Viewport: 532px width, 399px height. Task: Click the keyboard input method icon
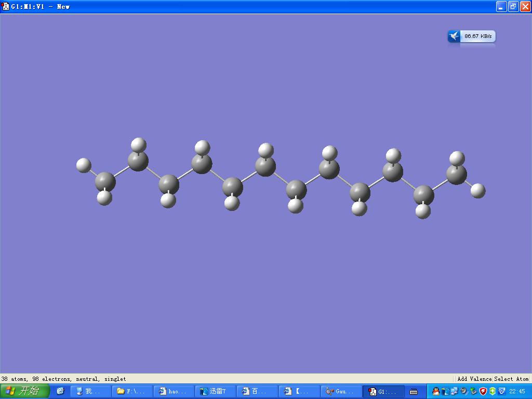413,392
